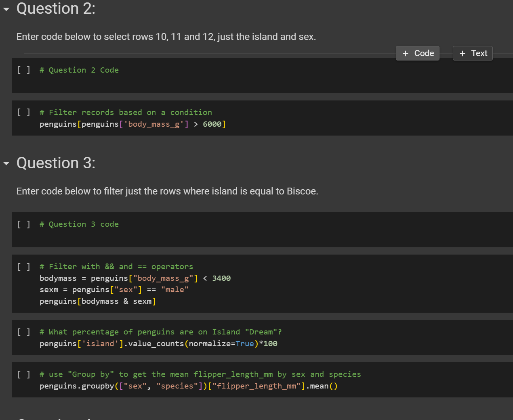Run the Dream island percentage cell
Image resolution: width=513 pixels, height=420 pixels.
point(24,332)
